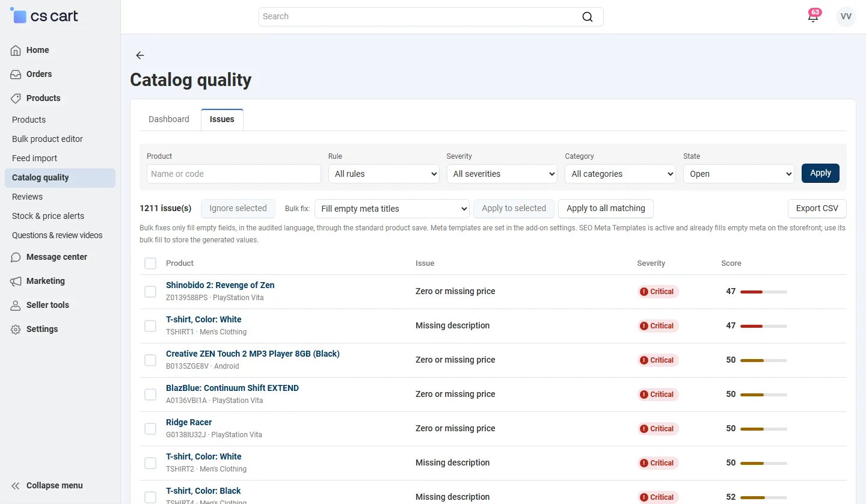This screenshot has height=504, width=866.
Task: Open the Products submenu item
Action: 29,120
